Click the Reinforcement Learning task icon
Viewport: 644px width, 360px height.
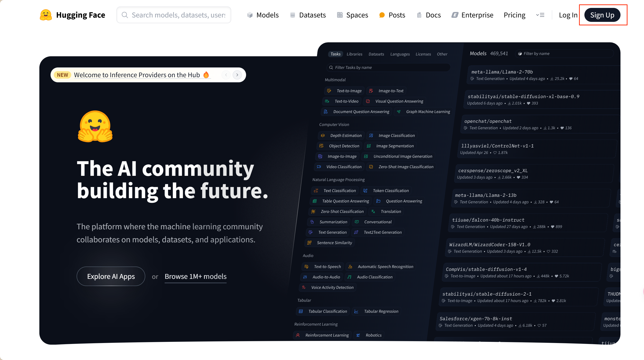pyautogui.click(x=298, y=335)
